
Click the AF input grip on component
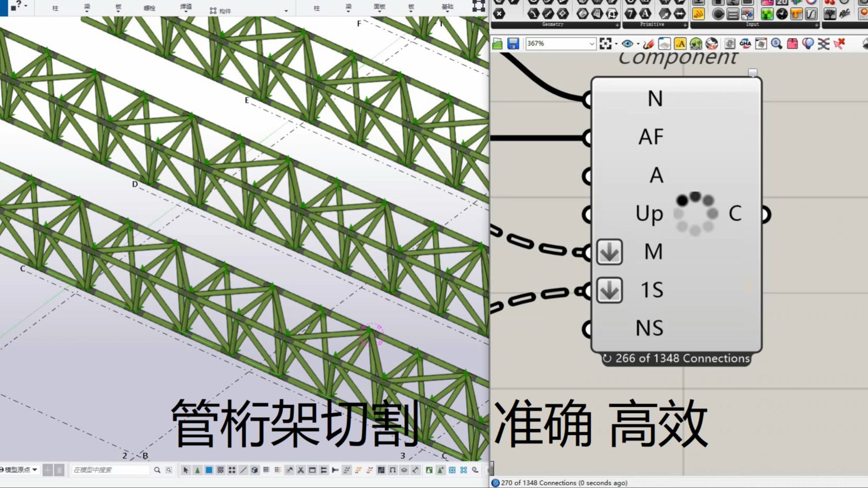click(x=588, y=137)
